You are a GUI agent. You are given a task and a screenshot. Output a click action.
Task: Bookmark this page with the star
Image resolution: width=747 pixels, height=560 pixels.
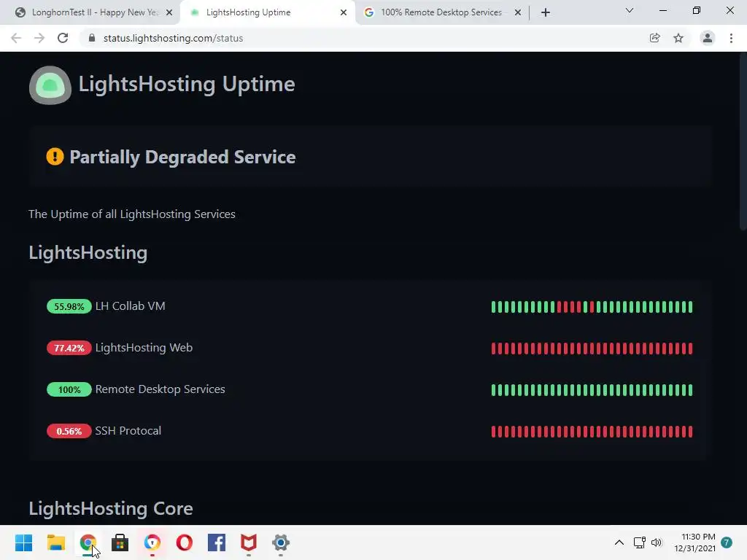click(x=678, y=38)
